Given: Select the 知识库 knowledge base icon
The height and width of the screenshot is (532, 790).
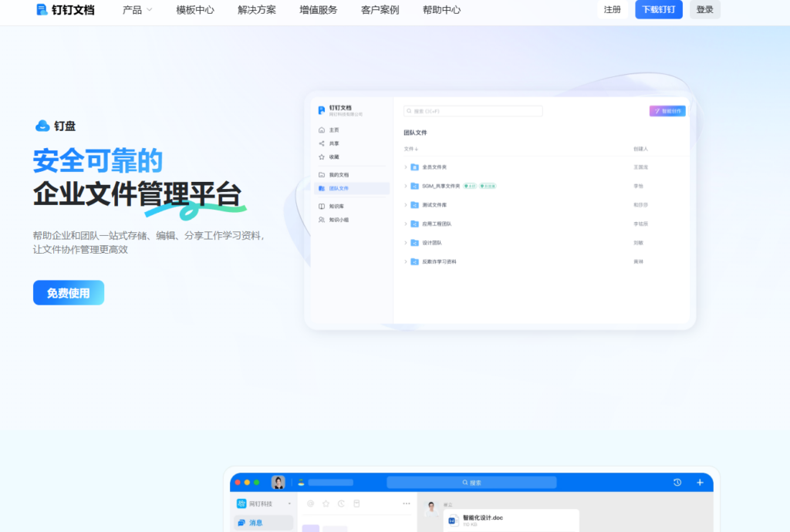Looking at the screenshot, I should [322, 205].
